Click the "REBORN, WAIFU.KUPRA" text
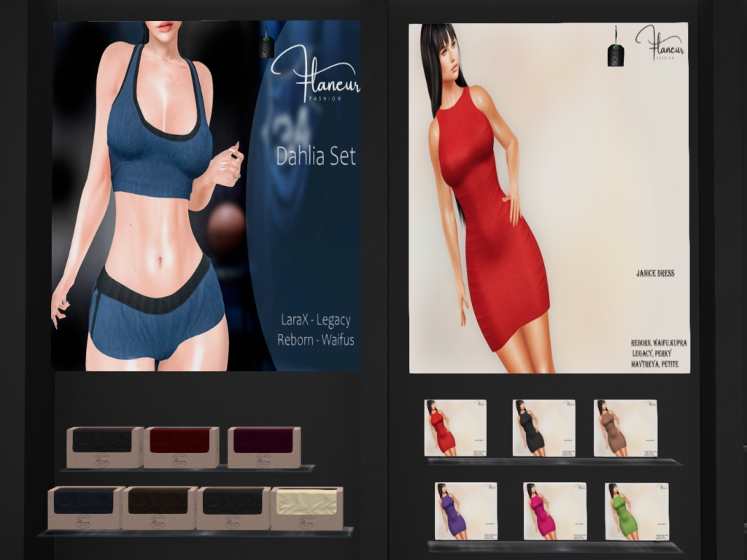This screenshot has width=747, height=560. click(x=659, y=343)
